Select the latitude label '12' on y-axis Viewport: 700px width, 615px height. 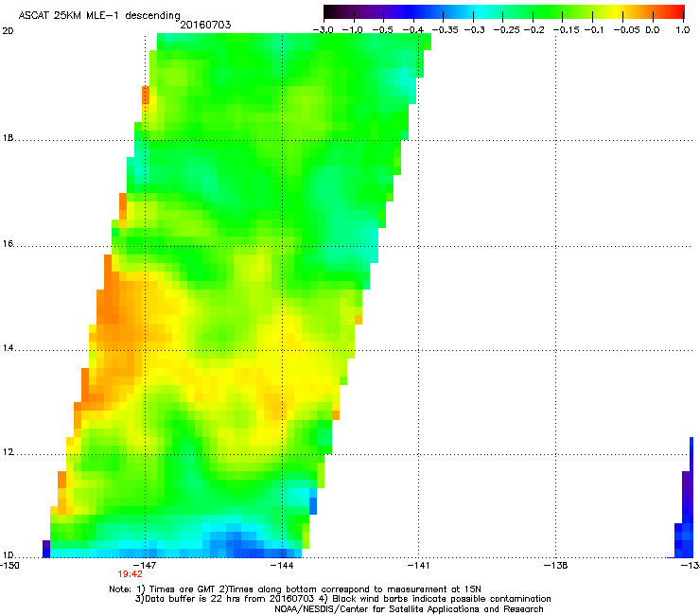pos(8,452)
